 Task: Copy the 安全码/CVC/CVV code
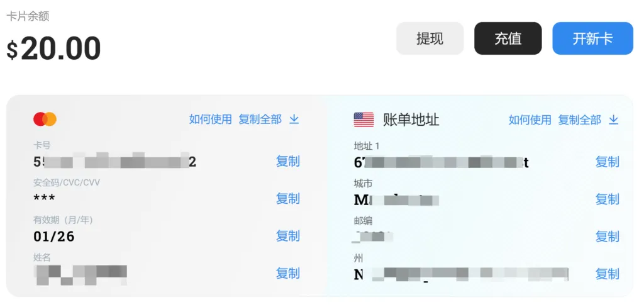[x=288, y=199]
